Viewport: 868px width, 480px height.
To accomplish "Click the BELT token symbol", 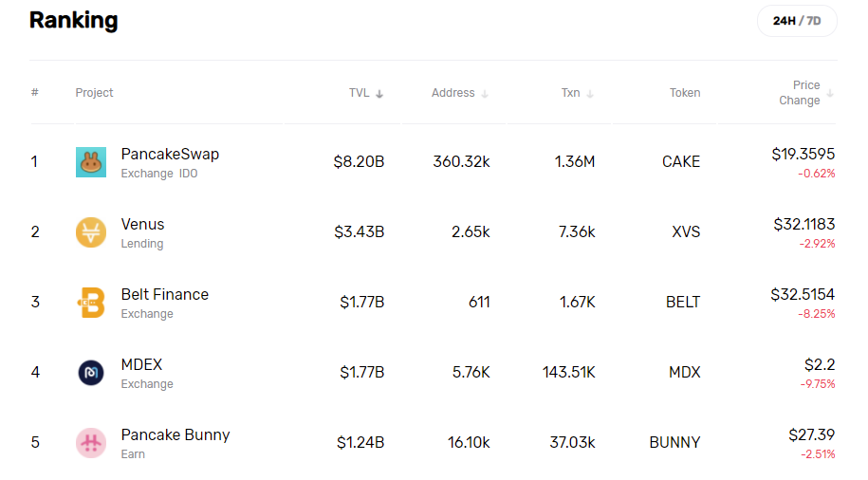I will pyautogui.click(x=683, y=303).
